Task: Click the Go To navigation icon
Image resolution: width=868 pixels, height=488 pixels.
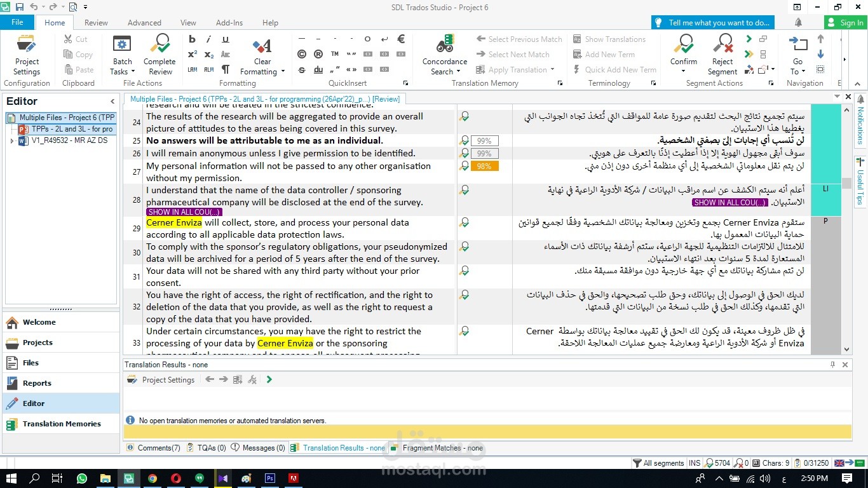Action: pyautogui.click(x=797, y=43)
